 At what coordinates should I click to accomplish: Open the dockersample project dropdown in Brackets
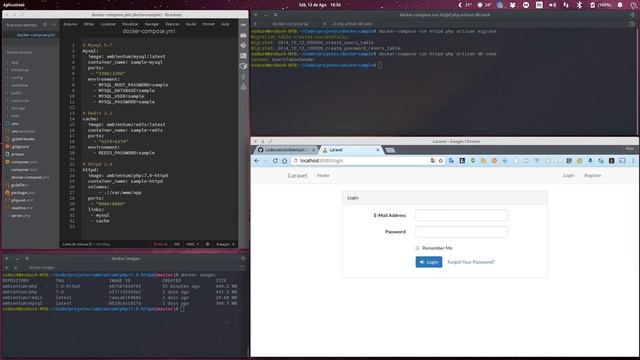(x=20, y=52)
